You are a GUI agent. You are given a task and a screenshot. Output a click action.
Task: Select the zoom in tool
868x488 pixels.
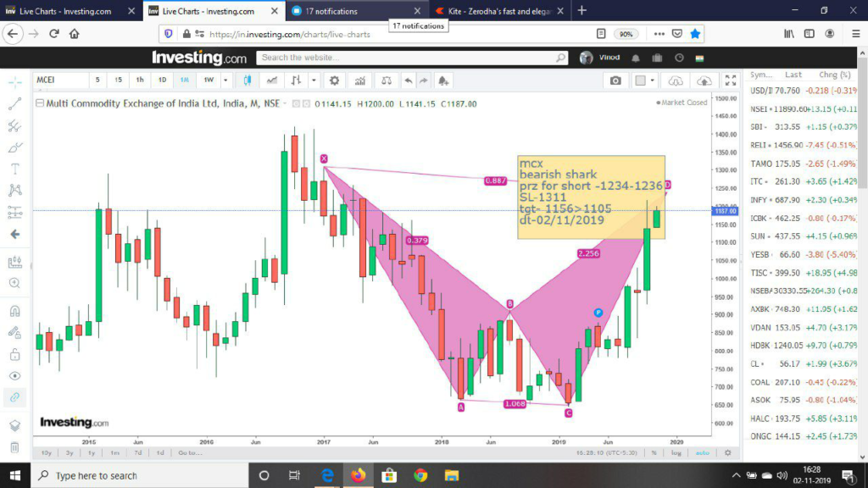[x=15, y=283]
